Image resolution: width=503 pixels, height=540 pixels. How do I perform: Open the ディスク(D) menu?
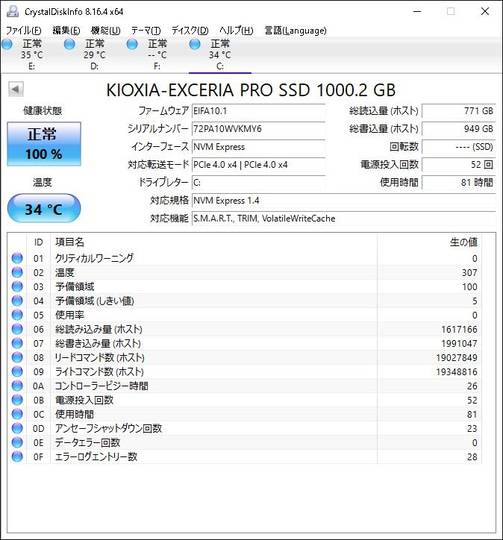click(x=190, y=31)
